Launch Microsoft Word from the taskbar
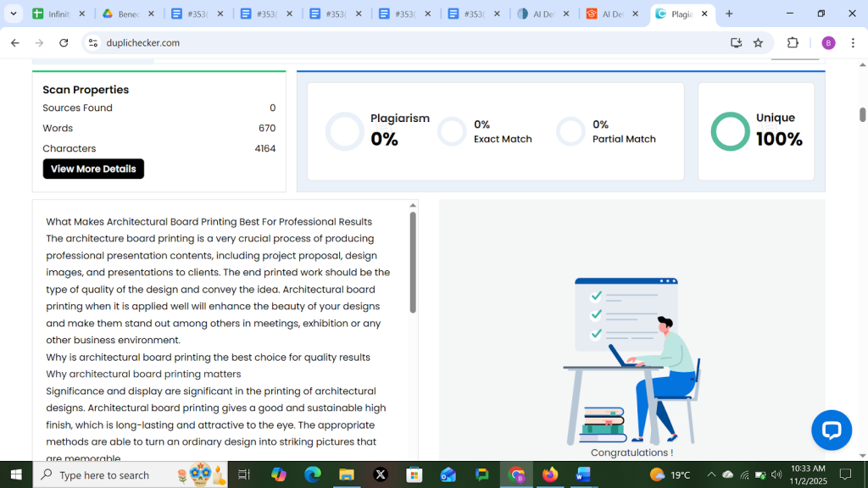Image resolution: width=868 pixels, height=488 pixels. pos(583,474)
